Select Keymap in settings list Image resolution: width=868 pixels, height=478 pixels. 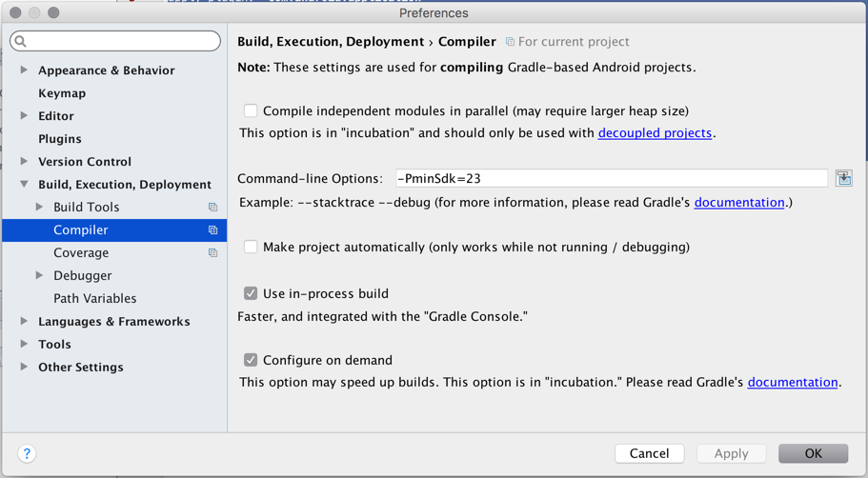[62, 93]
